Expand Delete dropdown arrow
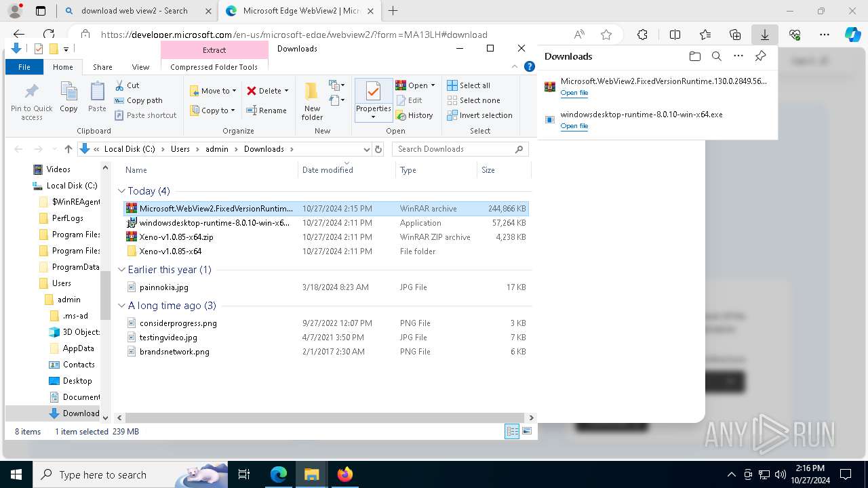The image size is (868, 488). (286, 91)
